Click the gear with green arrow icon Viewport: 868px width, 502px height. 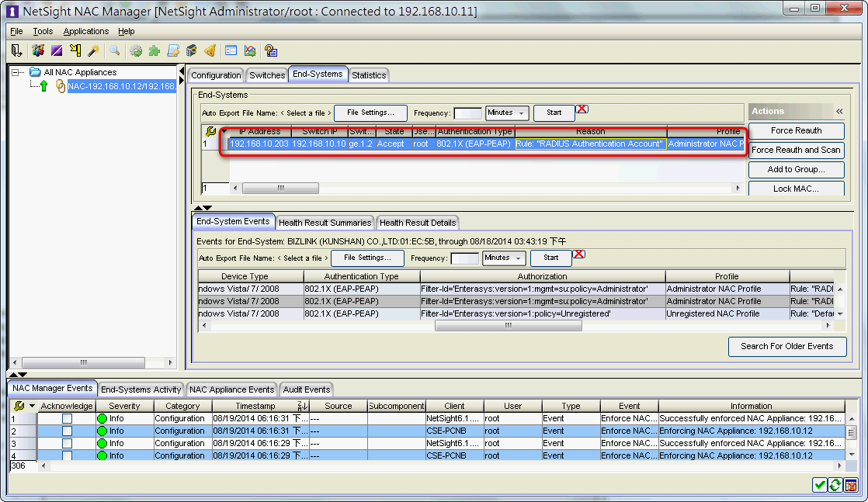pos(136,51)
